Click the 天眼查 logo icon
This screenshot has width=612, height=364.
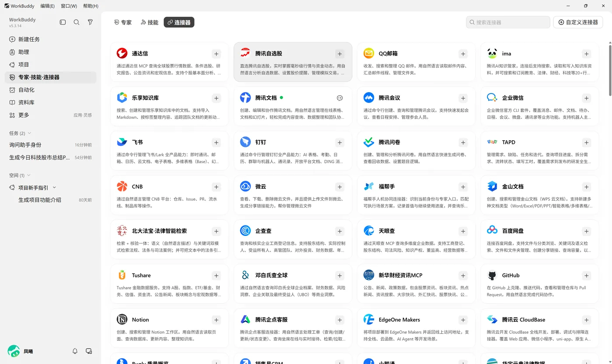369,231
